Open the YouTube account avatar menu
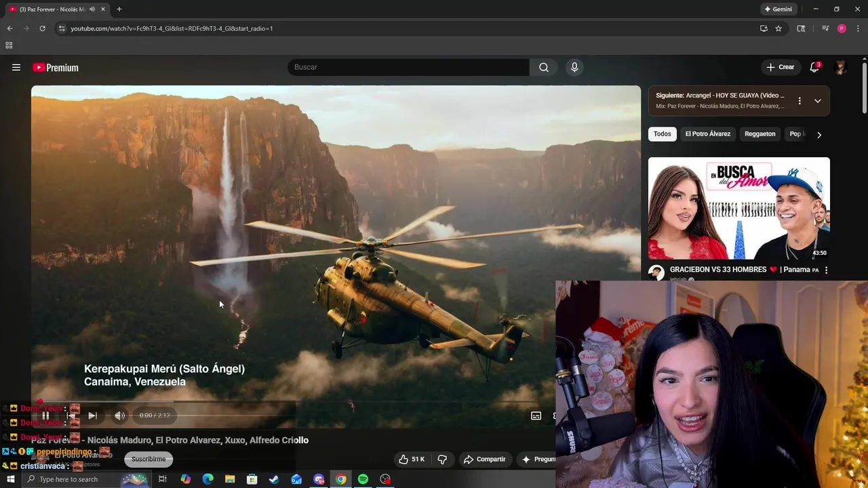 (840, 67)
